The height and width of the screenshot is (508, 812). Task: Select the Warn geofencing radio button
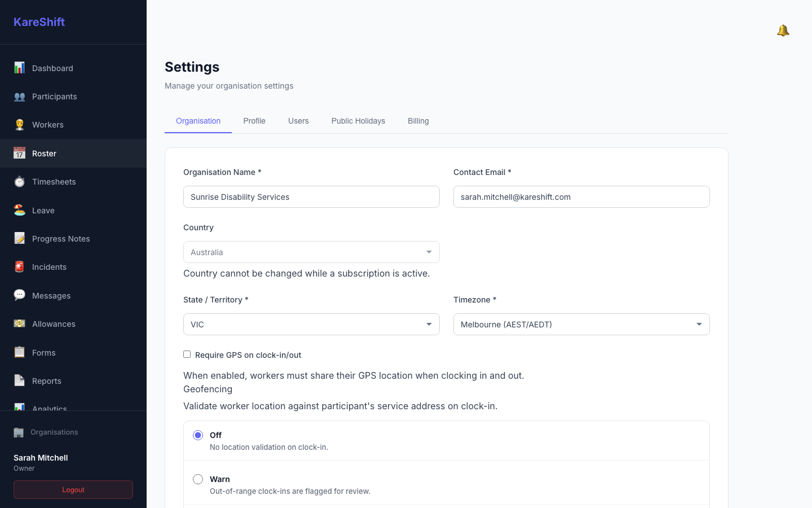pyautogui.click(x=198, y=479)
